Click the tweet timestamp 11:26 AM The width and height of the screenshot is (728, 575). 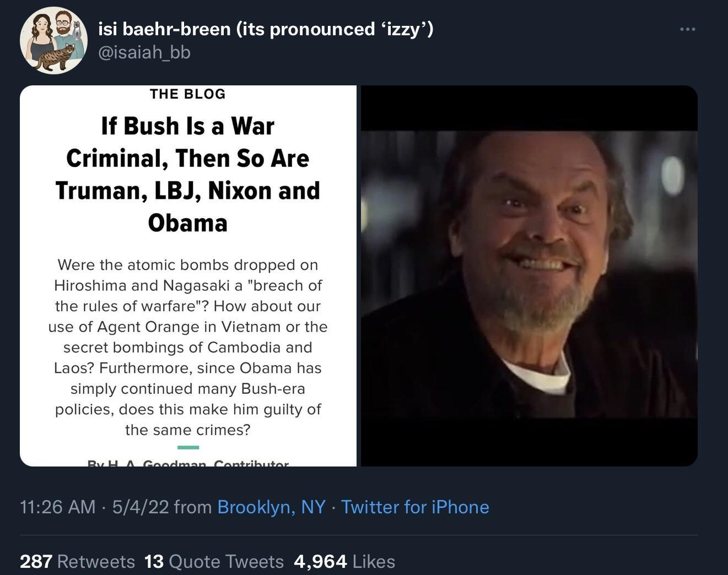point(57,507)
